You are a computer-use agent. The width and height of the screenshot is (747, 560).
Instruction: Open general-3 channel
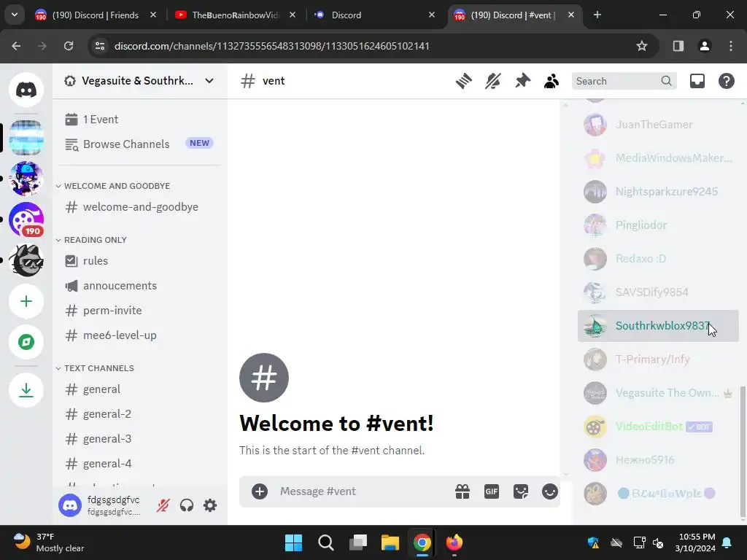click(139, 439)
